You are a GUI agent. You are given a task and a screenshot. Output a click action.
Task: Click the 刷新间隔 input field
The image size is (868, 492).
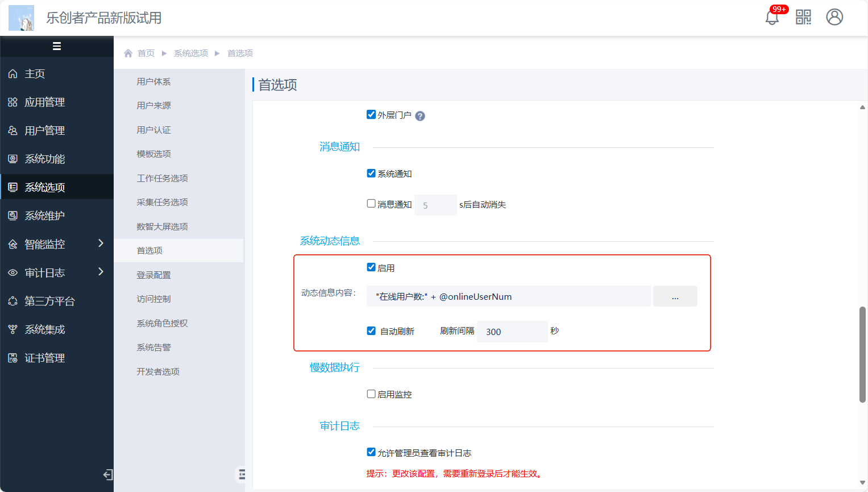(512, 332)
